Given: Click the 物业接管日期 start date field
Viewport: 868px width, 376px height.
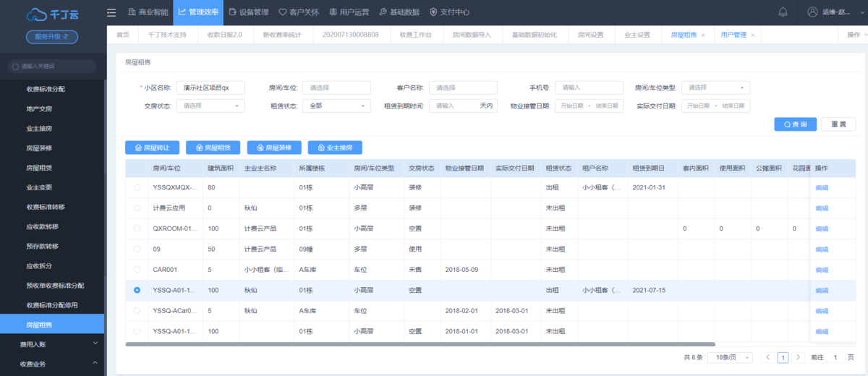Looking at the screenshot, I should (573, 106).
